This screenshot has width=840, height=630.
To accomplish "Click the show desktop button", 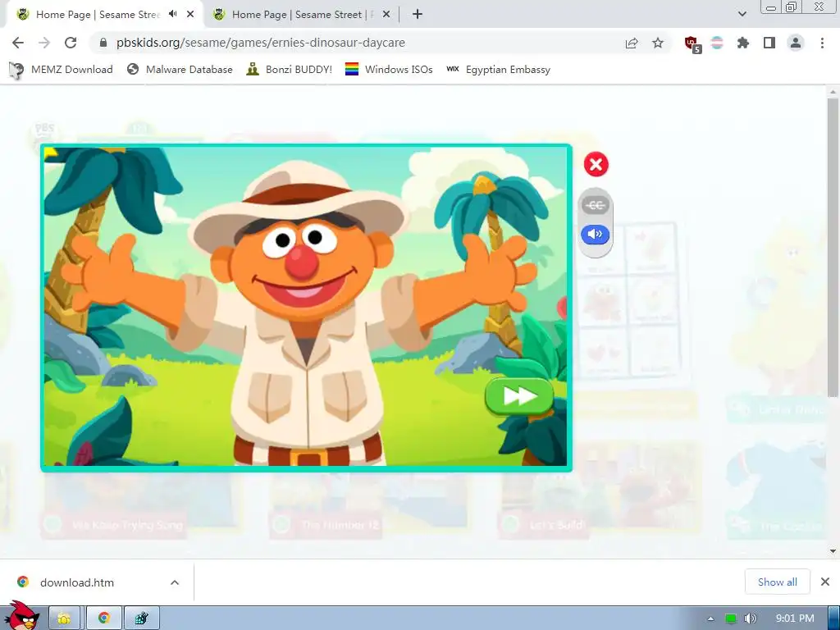I will 834,619.
